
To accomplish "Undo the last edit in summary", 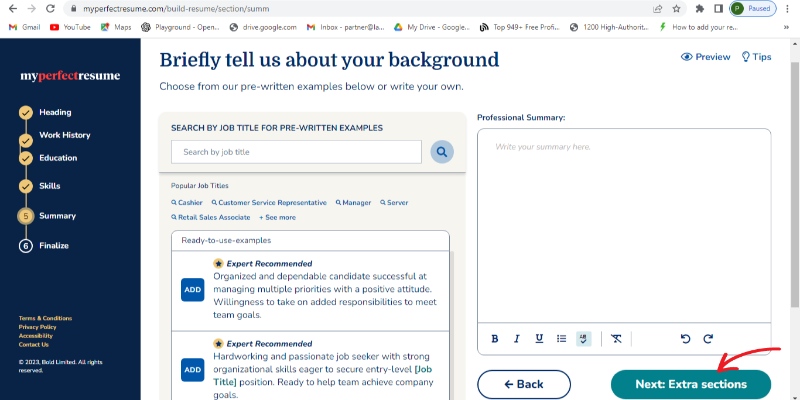I will click(685, 339).
